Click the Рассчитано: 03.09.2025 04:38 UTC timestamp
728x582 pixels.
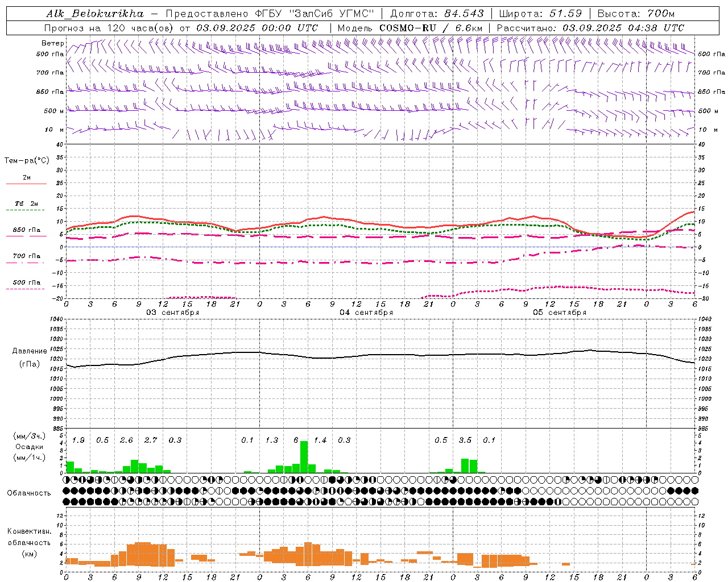590,28
